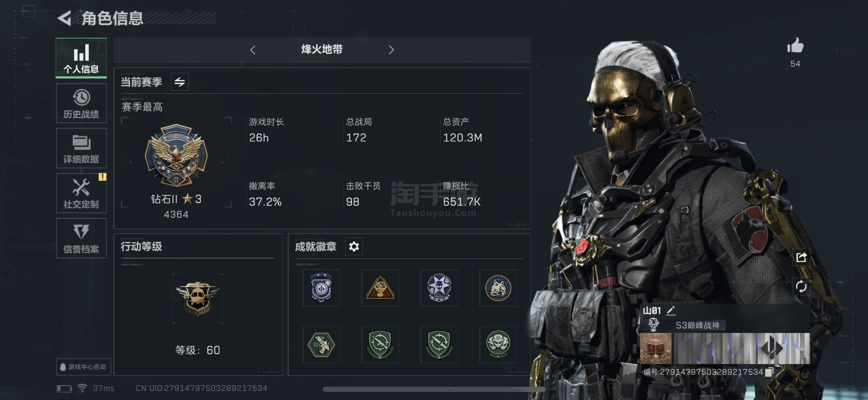Click the share icon beside the character

[801, 257]
